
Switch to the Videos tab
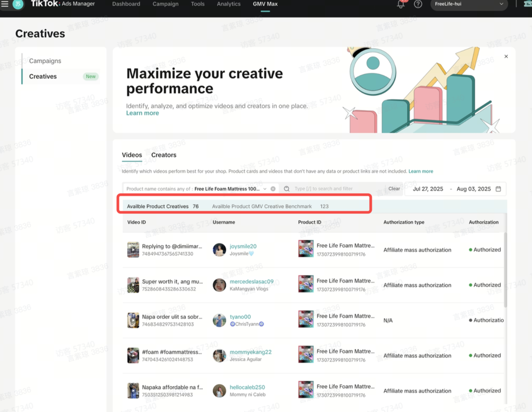click(x=132, y=155)
